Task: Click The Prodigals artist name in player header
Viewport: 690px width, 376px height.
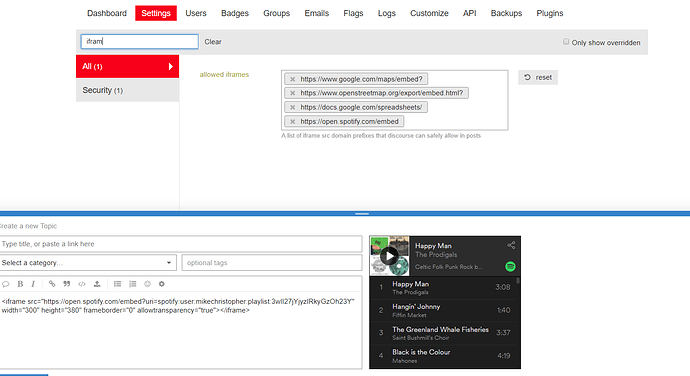Action: [x=436, y=254]
